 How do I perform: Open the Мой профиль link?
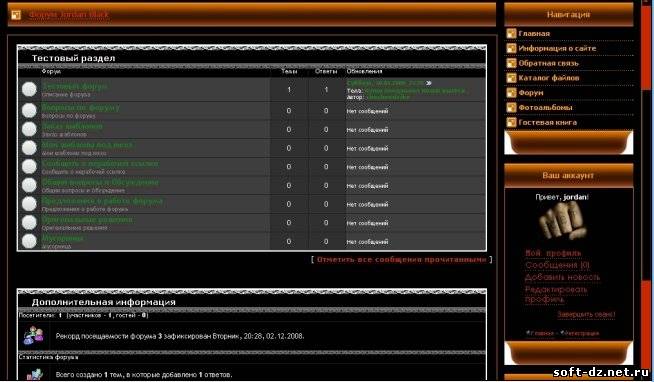[553, 253]
